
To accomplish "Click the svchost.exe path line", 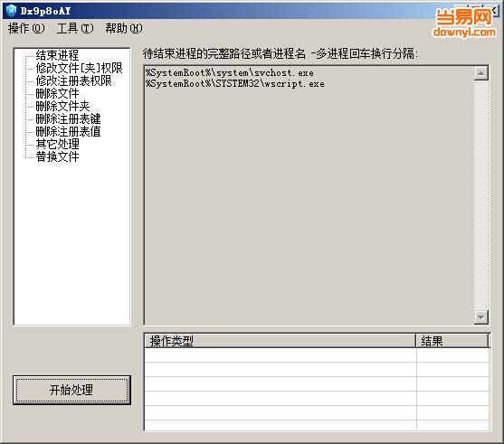I will click(230, 73).
